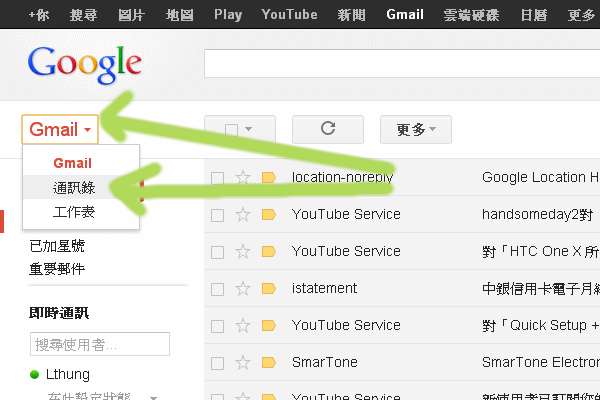Click green status dot beside Lthung
Screen dimensions: 600x400
(x=34, y=374)
